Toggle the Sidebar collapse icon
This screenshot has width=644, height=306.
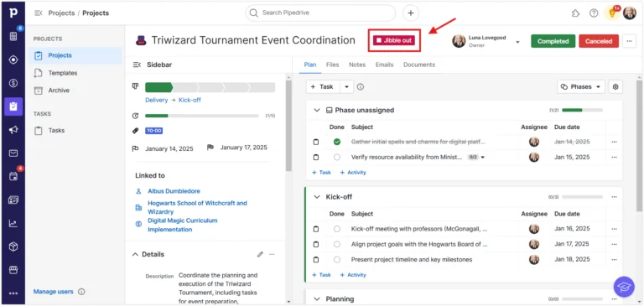(137, 65)
